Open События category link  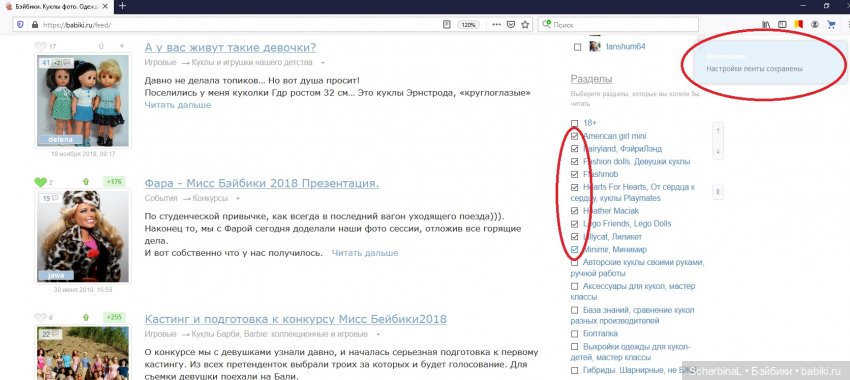[161, 198]
